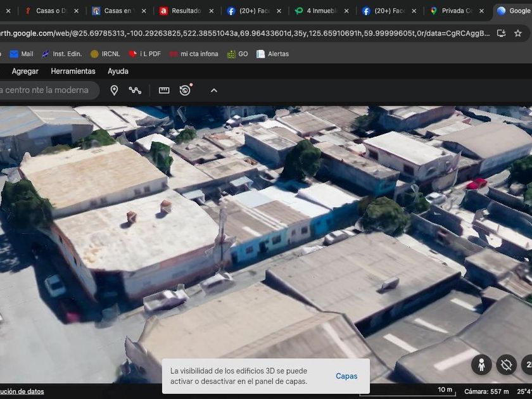Activate the ruler measurement tool
This screenshot has width=532, height=399.
[x=164, y=91]
